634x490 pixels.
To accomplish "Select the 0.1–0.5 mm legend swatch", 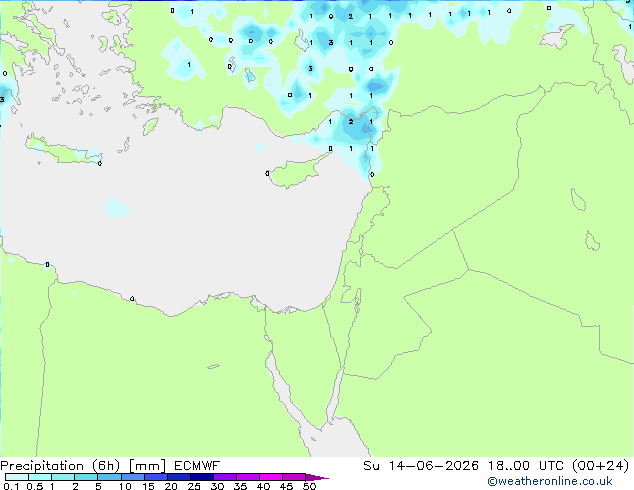I will pos(17,477).
